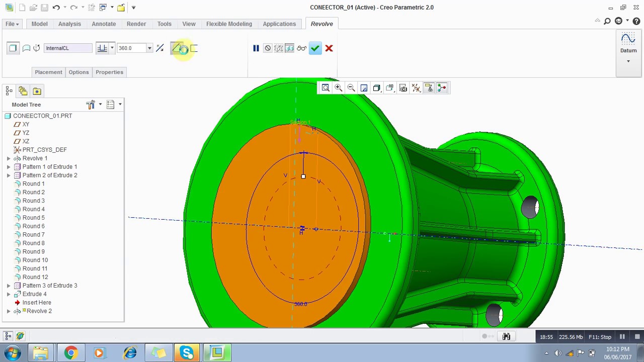Open the Folder Browser navigator tab
The width and height of the screenshot is (644, 362).
[23, 91]
